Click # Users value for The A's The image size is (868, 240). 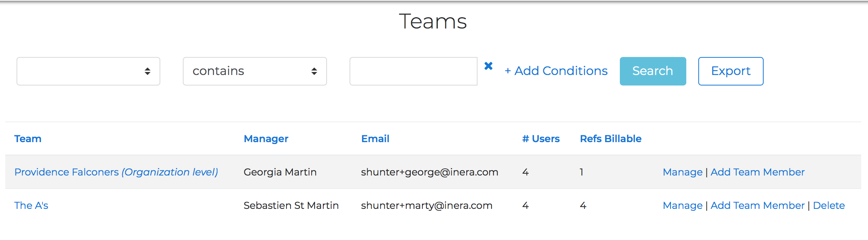coord(525,205)
